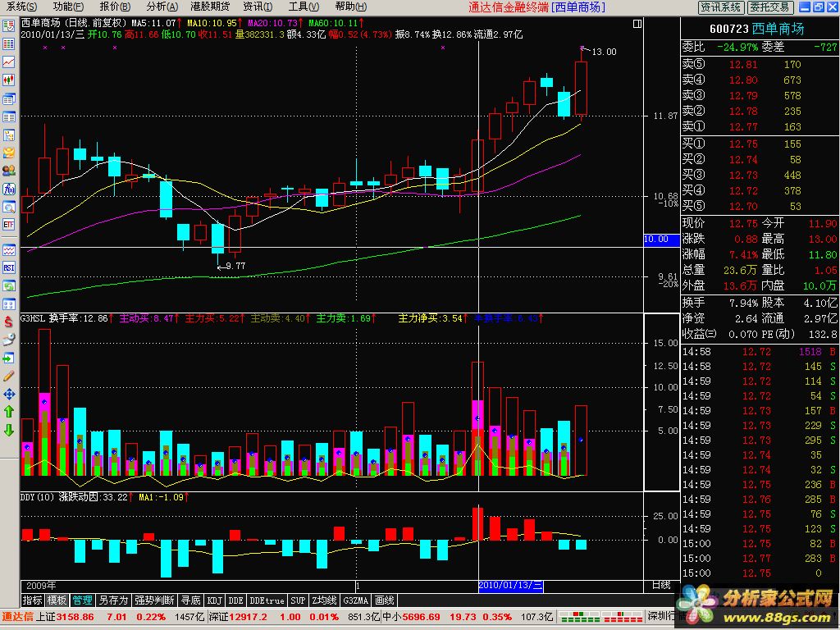Open the 报价(B) menu
840x630 pixels.
click(115, 7)
